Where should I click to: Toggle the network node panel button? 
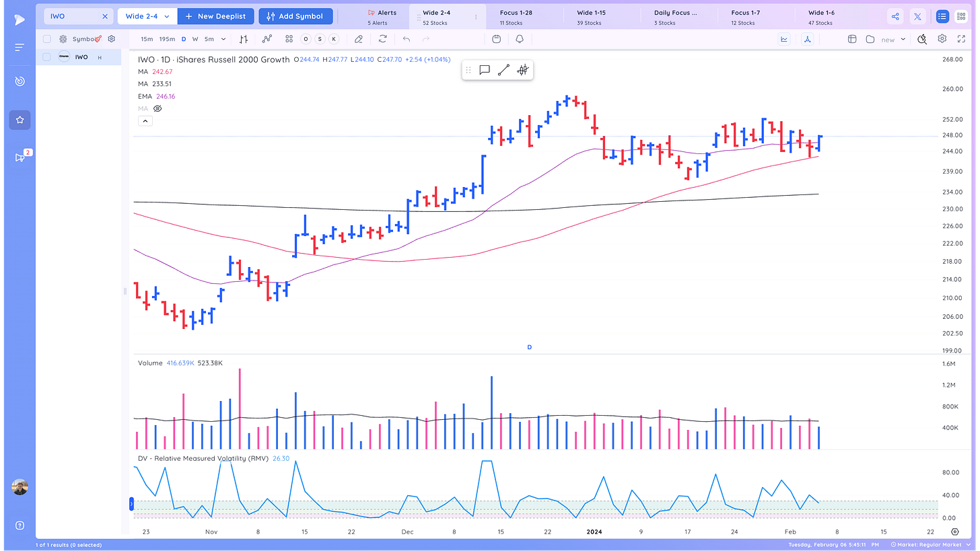click(807, 39)
